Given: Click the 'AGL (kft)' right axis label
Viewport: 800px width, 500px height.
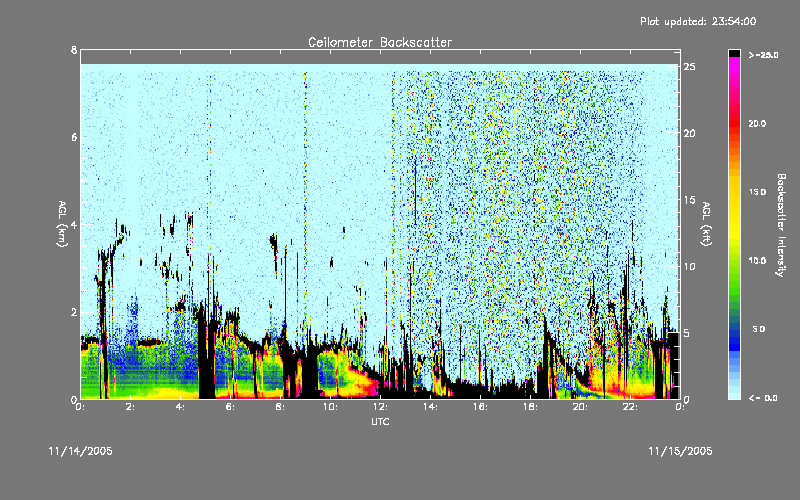Looking at the screenshot, I should pyautogui.click(x=706, y=223).
